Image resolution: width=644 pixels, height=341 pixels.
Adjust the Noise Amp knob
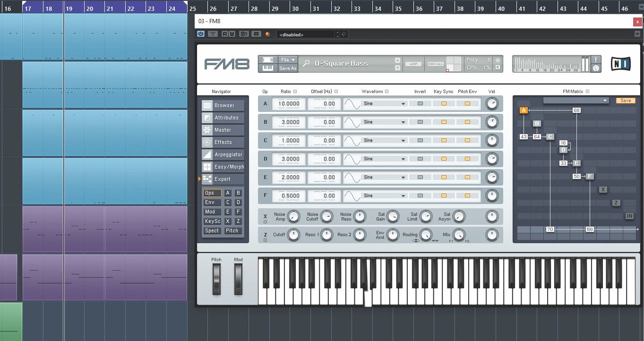point(293,217)
